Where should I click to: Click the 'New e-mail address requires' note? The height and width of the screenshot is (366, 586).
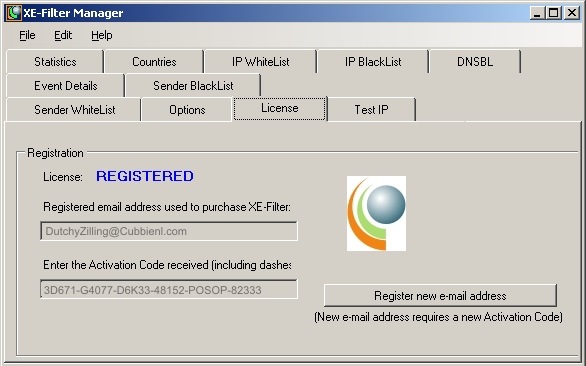(x=438, y=317)
